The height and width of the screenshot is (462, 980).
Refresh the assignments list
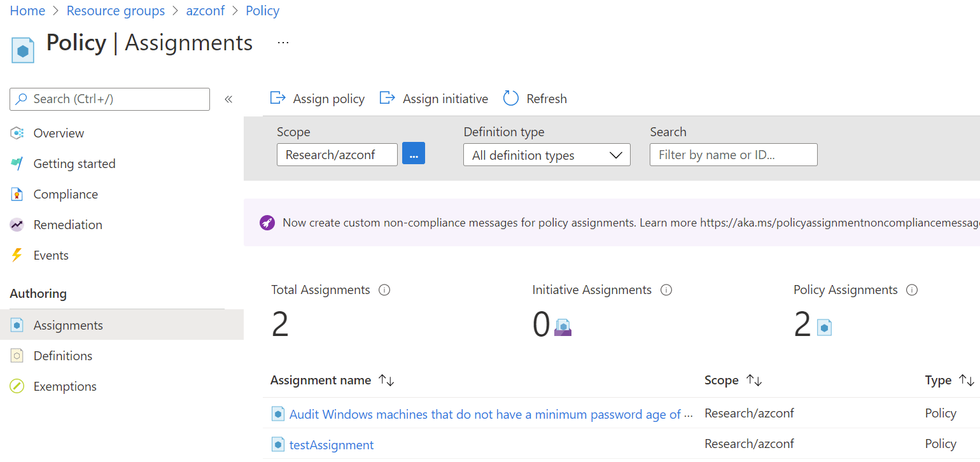point(535,98)
